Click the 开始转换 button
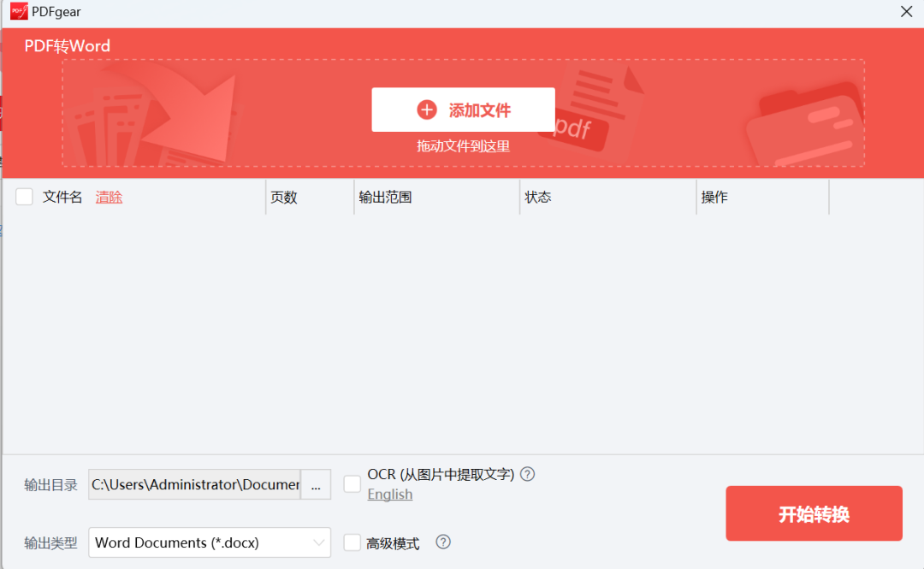 (x=813, y=513)
